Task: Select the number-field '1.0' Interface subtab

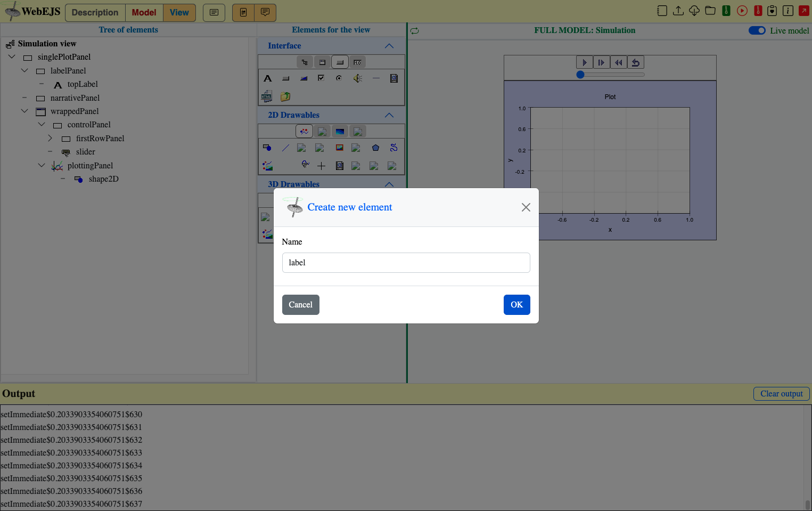Action: coord(357,62)
